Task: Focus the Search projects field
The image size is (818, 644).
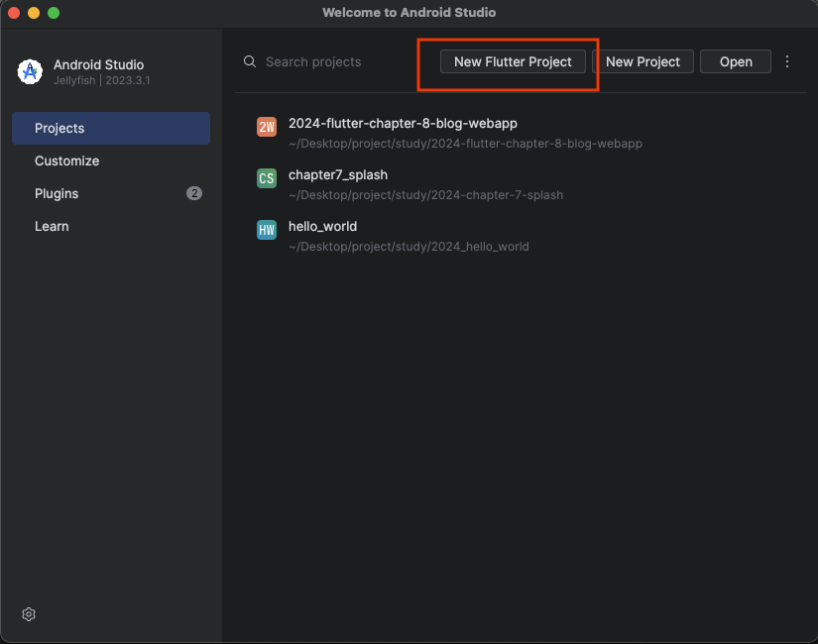Action: click(313, 61)
